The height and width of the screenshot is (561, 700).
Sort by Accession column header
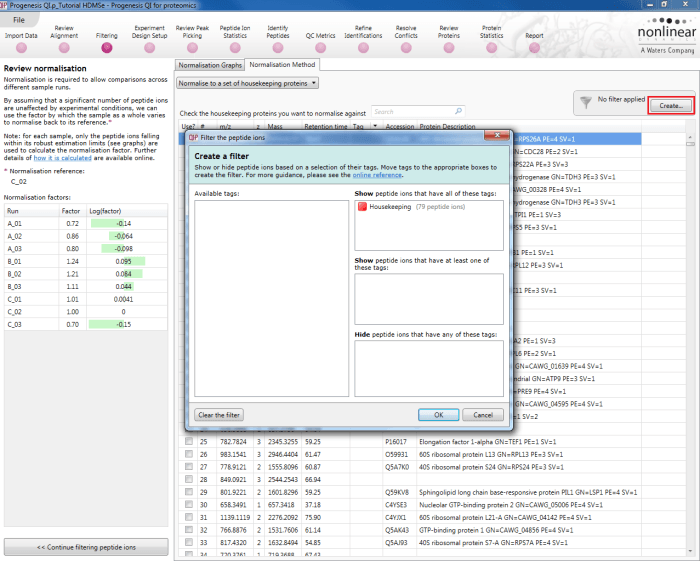tap(400, 126)
